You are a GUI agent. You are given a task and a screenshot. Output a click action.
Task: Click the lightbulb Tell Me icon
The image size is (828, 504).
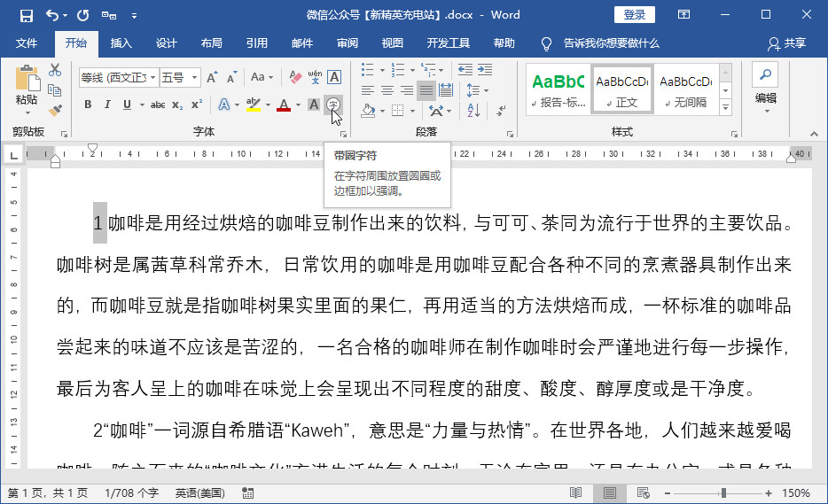click(547, 43)
